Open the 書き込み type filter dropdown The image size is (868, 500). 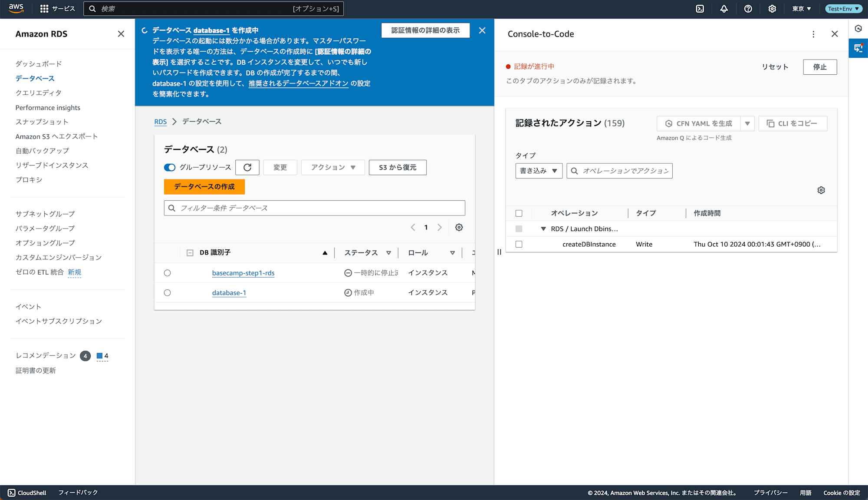(x=539, y=171)
